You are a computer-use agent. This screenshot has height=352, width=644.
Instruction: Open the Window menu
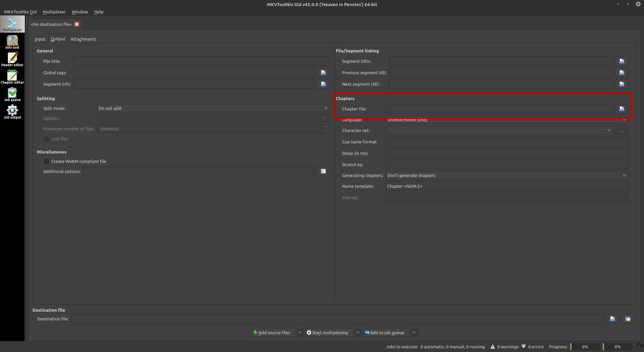click(80, 12)
